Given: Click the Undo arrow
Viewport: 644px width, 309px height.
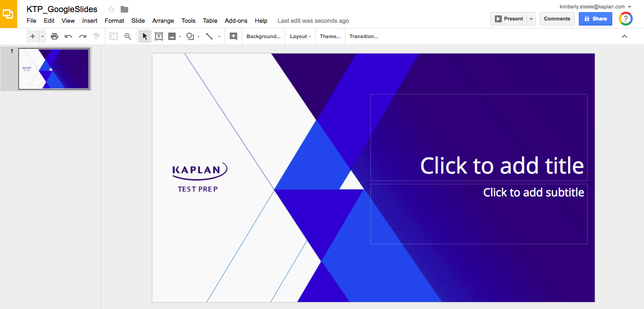Looking at the screenshot, I should [x=69, y=36].
